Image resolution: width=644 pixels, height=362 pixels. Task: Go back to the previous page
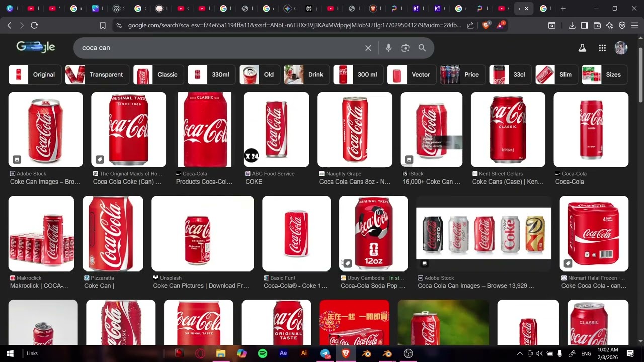point(9,25)
